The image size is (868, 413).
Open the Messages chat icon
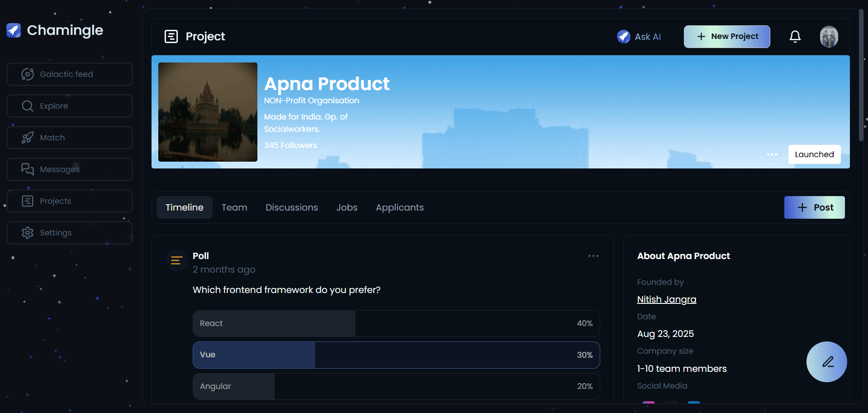(x=27, y=169)
